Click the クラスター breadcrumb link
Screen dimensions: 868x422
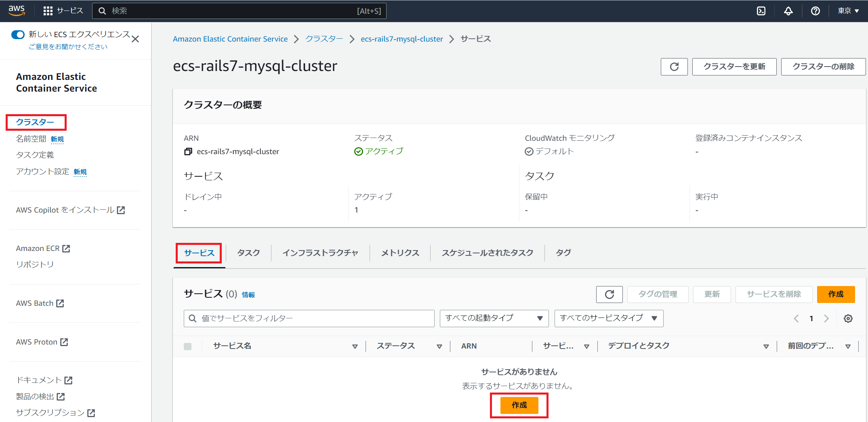pyautogui.click(x=324, y=39)
